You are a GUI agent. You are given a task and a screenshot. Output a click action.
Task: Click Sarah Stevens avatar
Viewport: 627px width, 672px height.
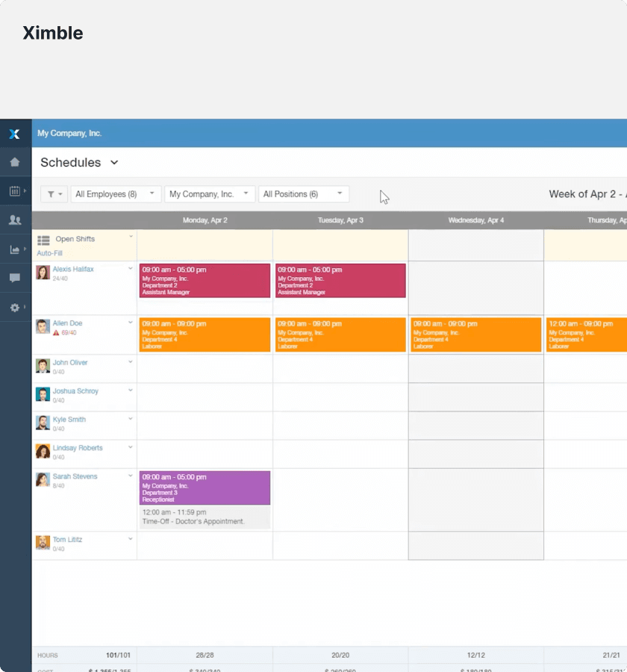[43, 479]
